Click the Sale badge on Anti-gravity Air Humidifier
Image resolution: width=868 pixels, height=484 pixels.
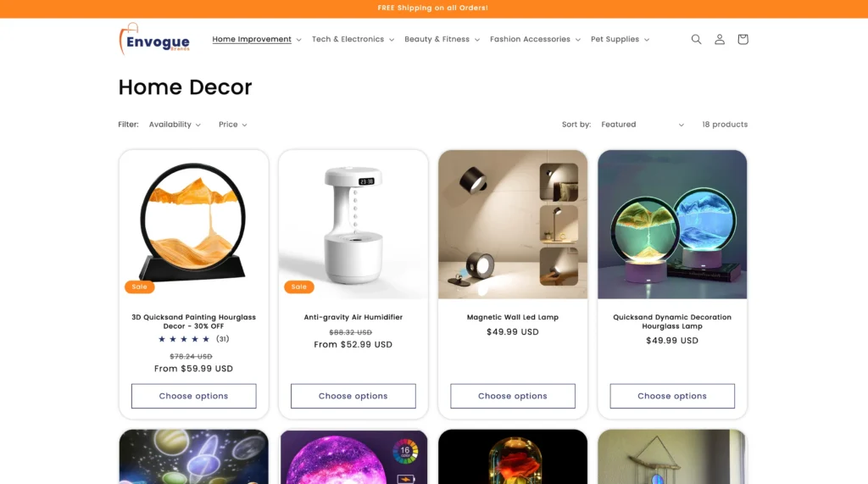[x=299, y=287]
